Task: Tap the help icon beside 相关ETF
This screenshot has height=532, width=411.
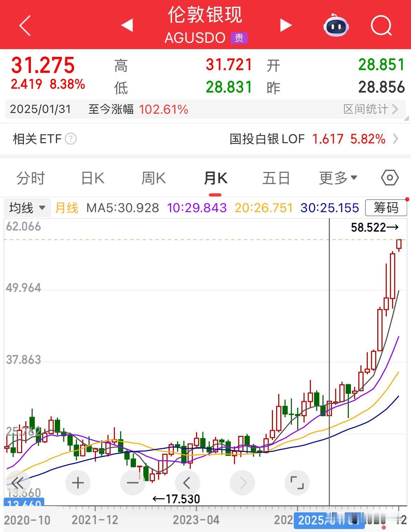Action: [71, 139]
